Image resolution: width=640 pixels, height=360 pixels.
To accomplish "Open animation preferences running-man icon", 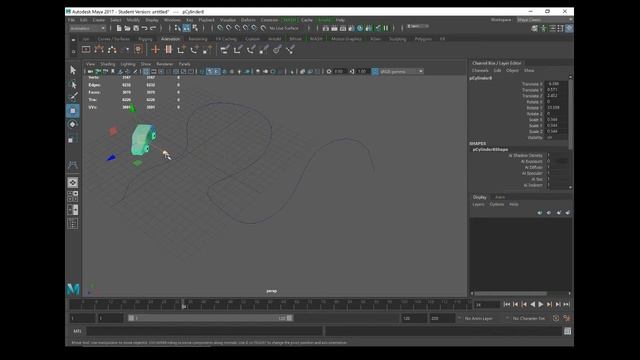I will (x=567, y=318).
